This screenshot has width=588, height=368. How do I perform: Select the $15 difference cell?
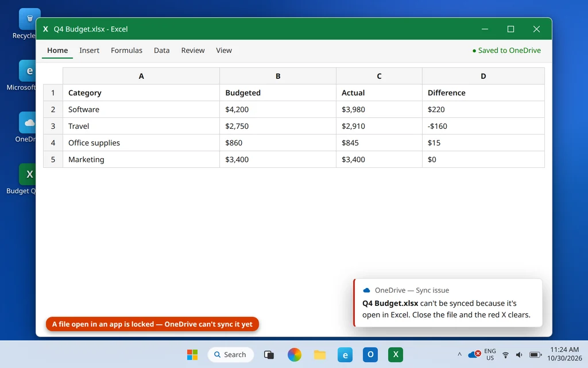coord(483,143)
